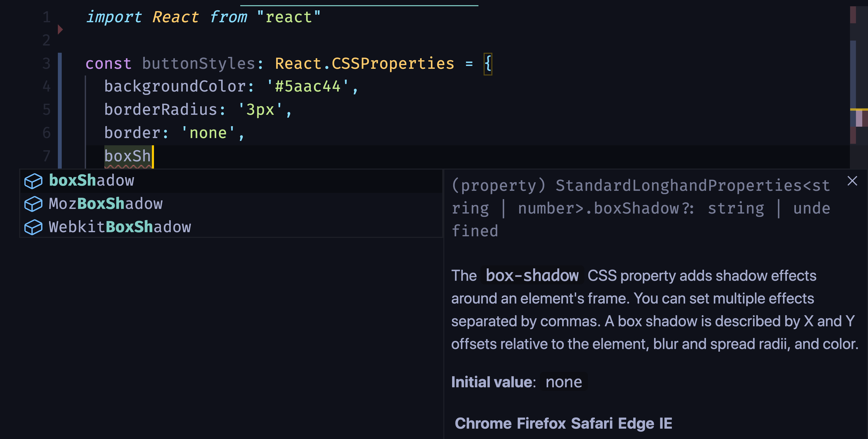Click the WebkitBoxShadow property cube icon
This screenshot has height=439, width=868.
tap(33, 227)
